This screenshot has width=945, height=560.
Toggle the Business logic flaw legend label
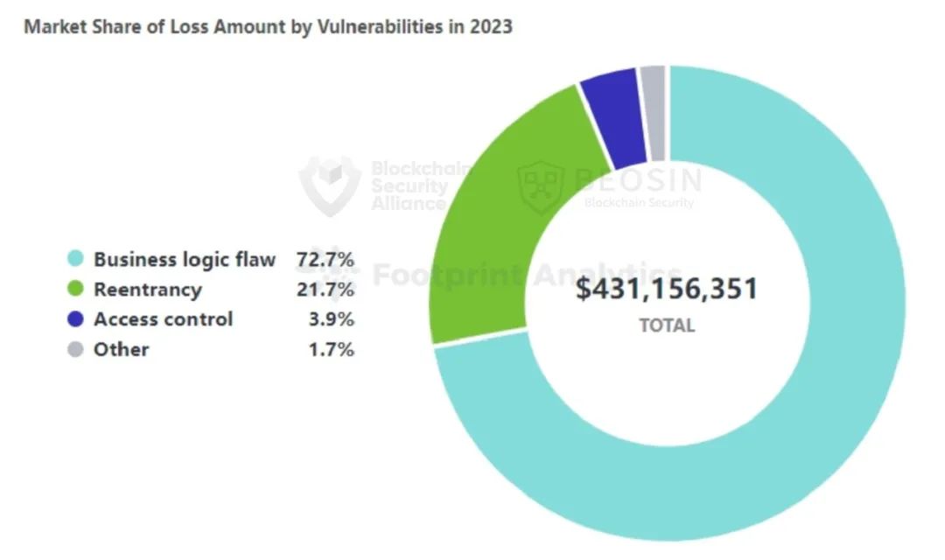tap(184, 259)
